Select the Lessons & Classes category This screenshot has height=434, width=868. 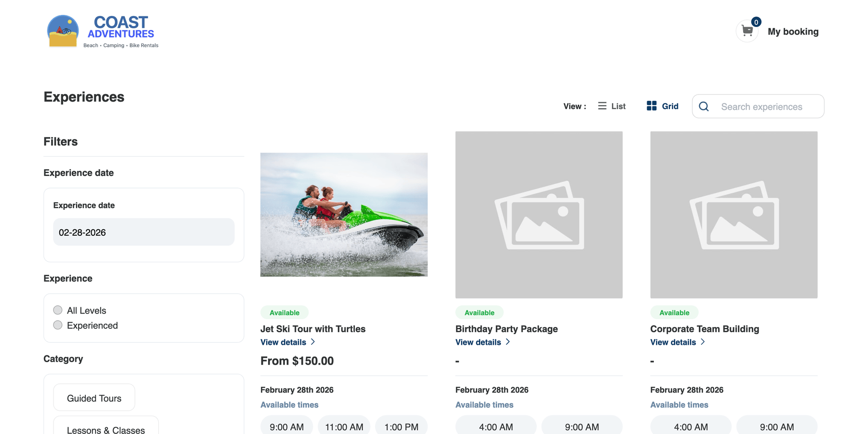pos(106,429)
